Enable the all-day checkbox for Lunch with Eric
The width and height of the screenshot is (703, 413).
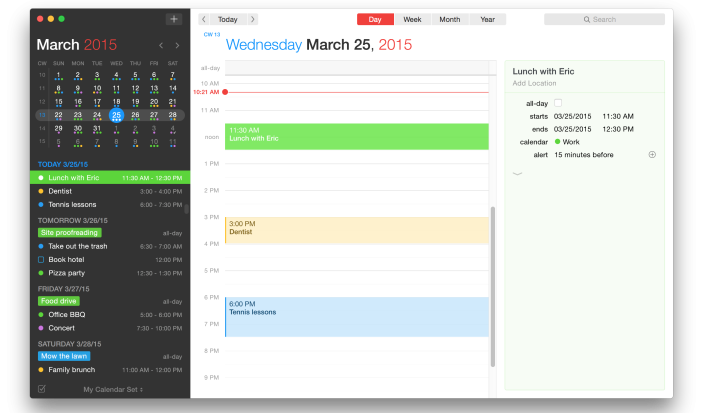tap(558, 103)
